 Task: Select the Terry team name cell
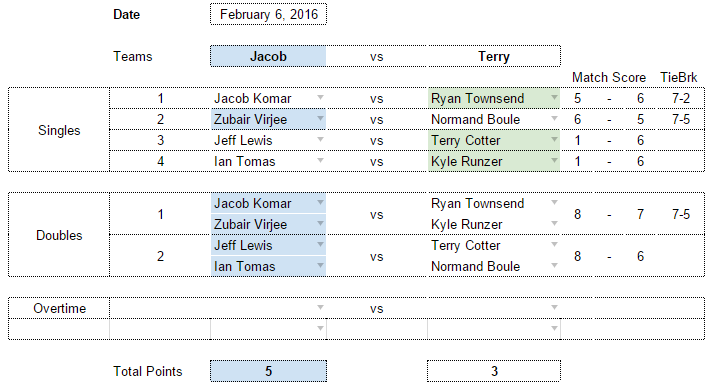[494, 56]
